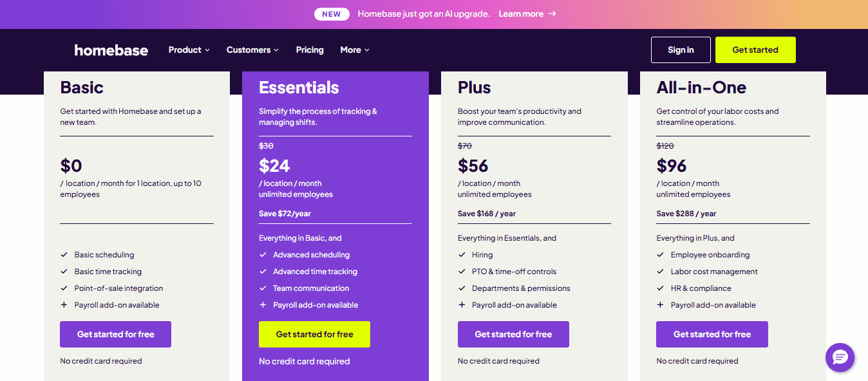Image resolution: width=868 pixels, height=381 pixels.
Task: Click the NEW badge in the banner
Action: [332, 14]
